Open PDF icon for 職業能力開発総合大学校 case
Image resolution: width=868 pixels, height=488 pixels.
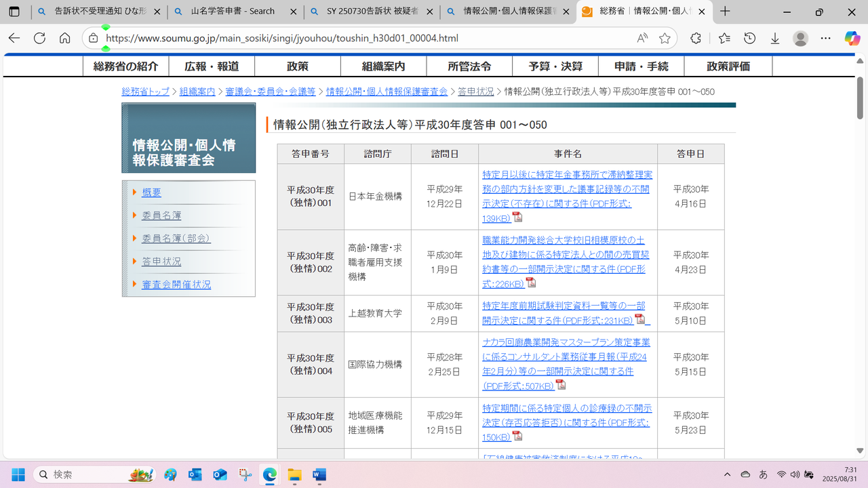pyautogui.click(x=531, y=283)
